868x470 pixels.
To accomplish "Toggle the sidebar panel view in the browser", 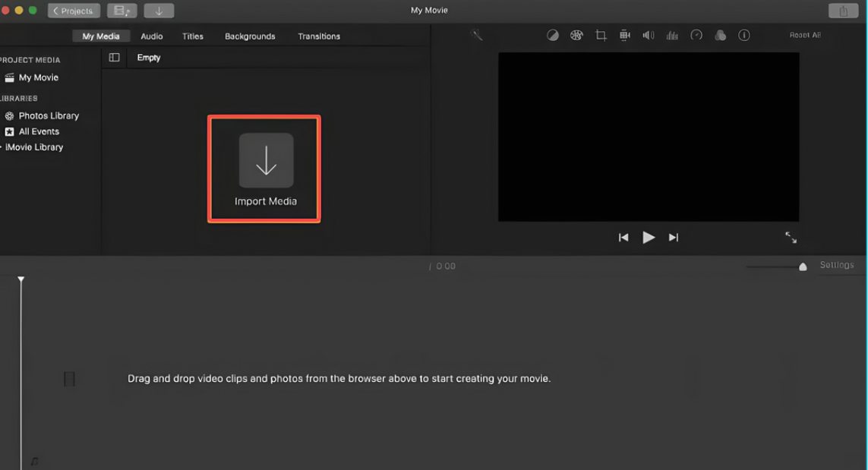I will click(x=114, y=57).
